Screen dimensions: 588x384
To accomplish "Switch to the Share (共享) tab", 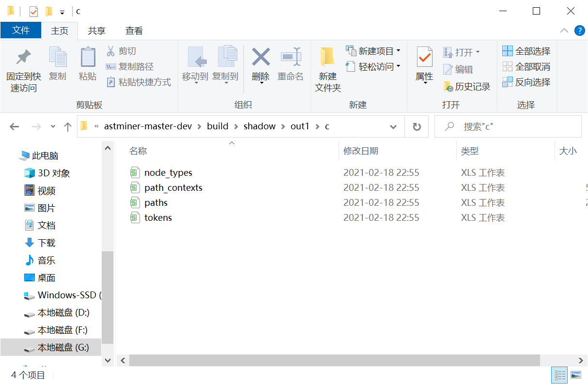I will pyautogui.click(x=96, y=31).
